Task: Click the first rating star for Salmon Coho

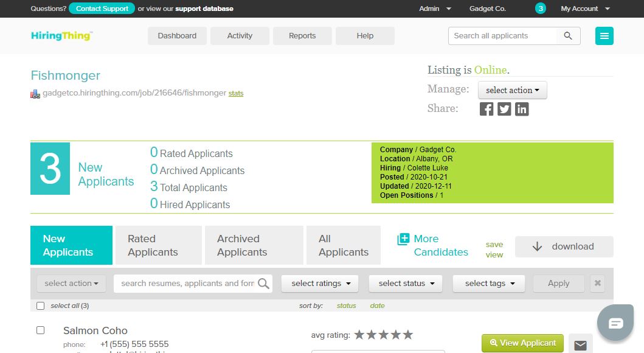Action: (x=359, y=335)
